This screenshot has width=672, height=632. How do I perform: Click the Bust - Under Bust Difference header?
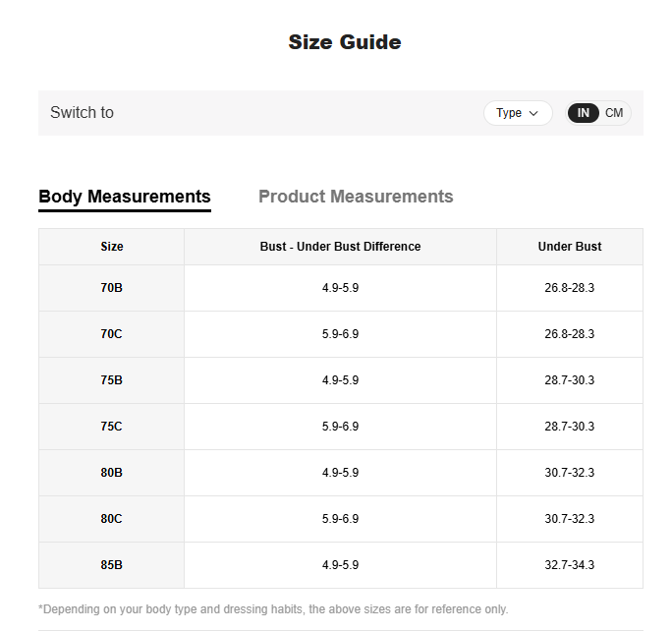[x=340, y=247]
